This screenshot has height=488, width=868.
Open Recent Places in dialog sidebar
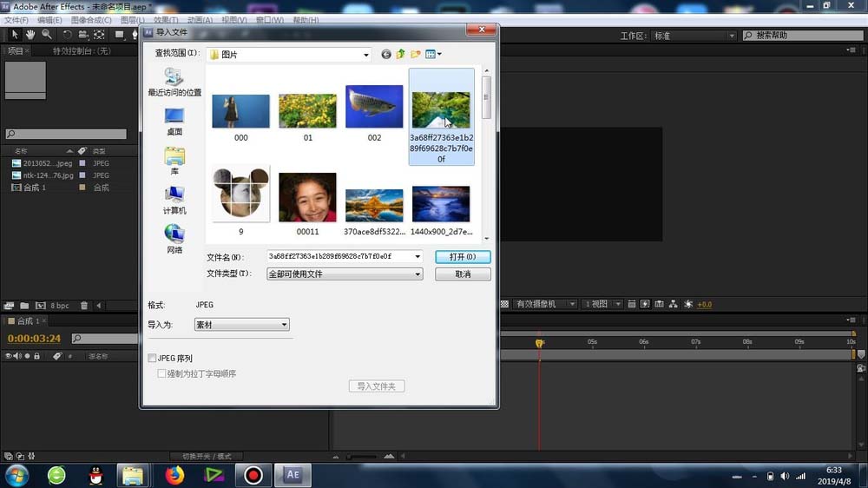(174, 82)
